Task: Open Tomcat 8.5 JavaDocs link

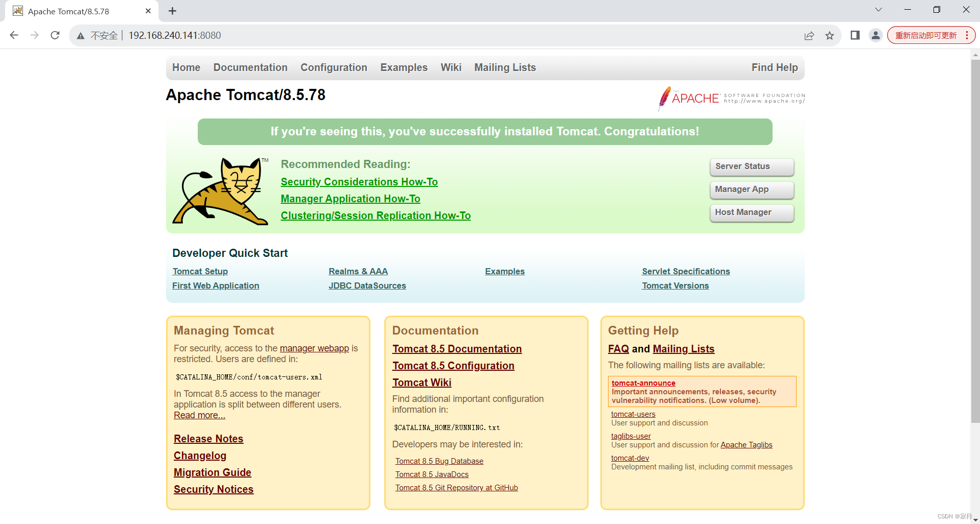Action: (432, 474)
